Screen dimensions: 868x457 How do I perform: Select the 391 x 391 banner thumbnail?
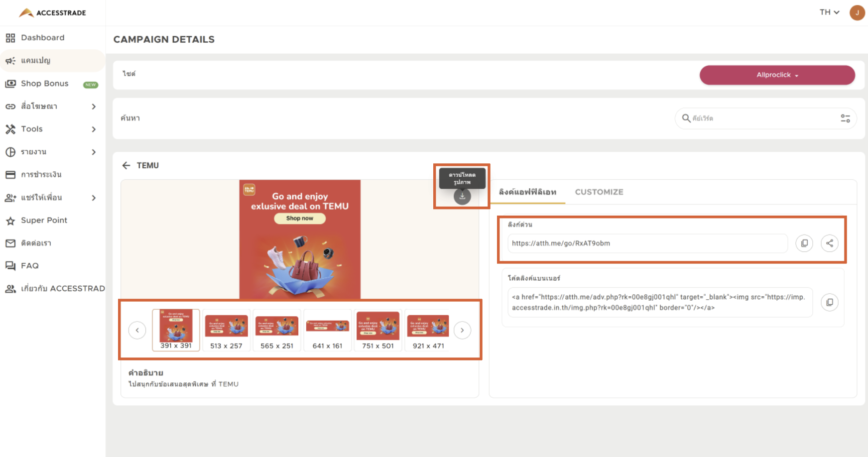point(176,330)
